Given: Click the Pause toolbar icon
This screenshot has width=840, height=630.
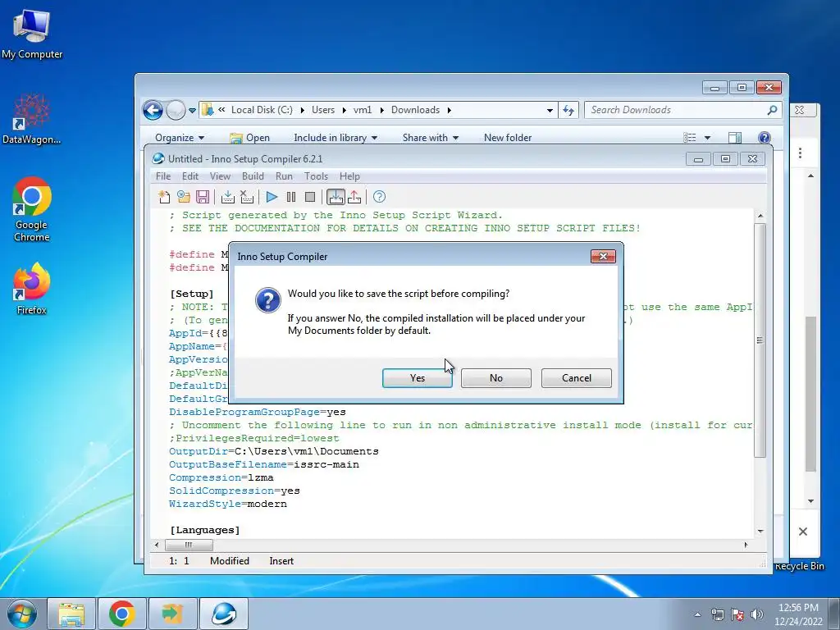Looking at the screenshot, I should click(291, 197).
